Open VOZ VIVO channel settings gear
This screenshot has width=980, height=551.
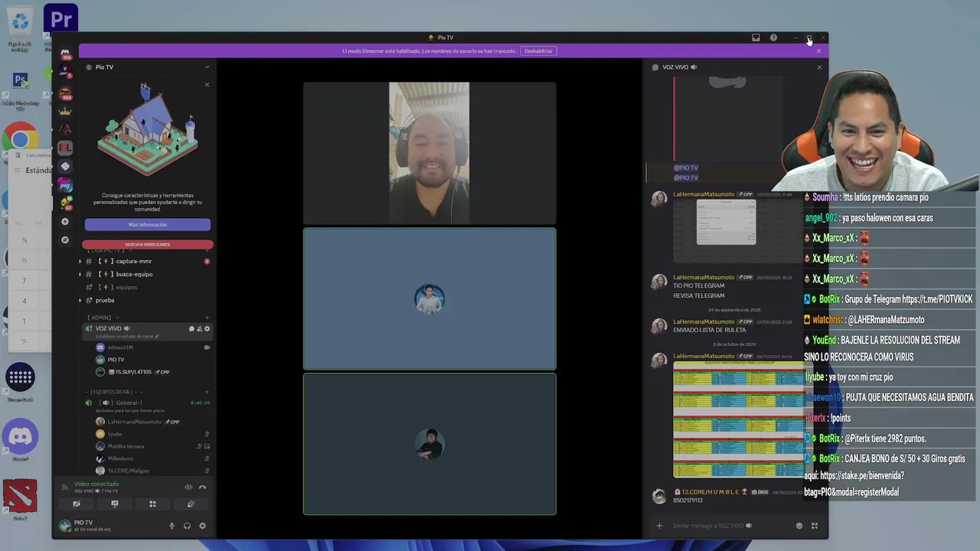coord(207,328)
